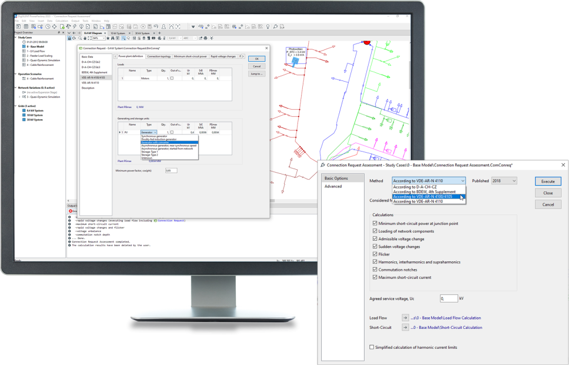Viewport: 588px width, 390px height.
Task: Open the Connection topology tab
Action: click(159, 56)
